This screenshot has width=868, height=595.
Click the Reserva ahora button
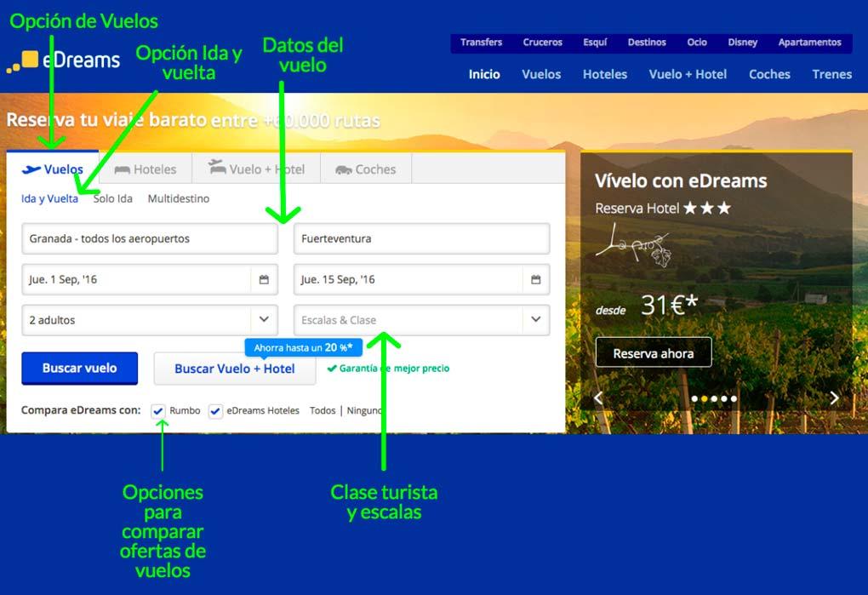click(654, 352)
